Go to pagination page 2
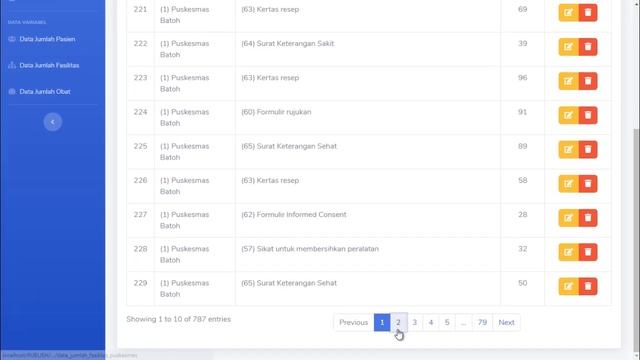The image size is (640, 360). [398, 322]
